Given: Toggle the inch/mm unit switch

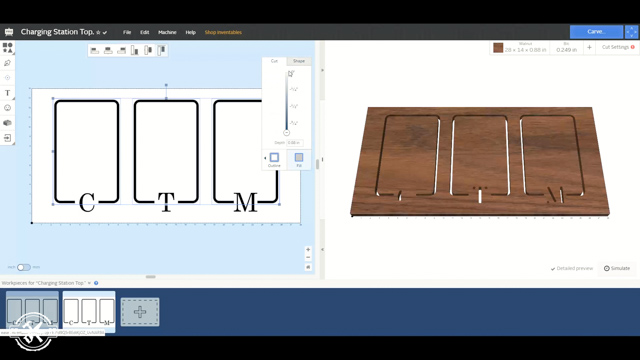Looking at the screenshot, I should tap(24, 267).
